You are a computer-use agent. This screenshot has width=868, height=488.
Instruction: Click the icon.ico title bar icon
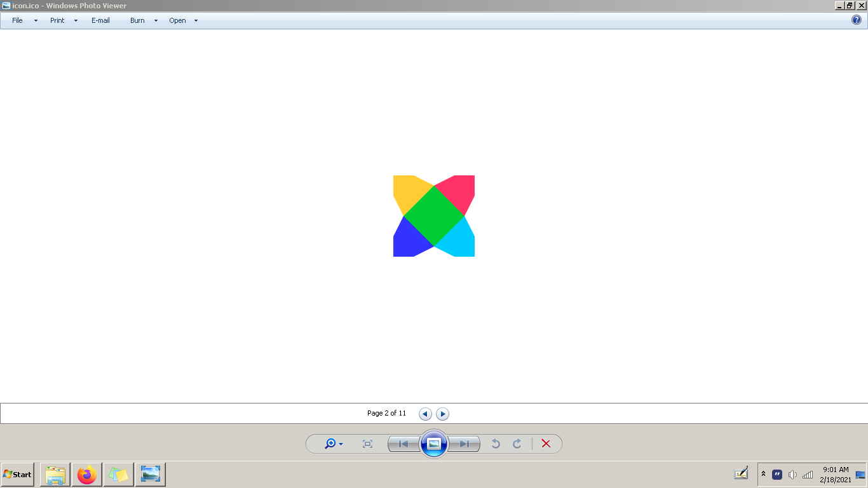[6, 5]
